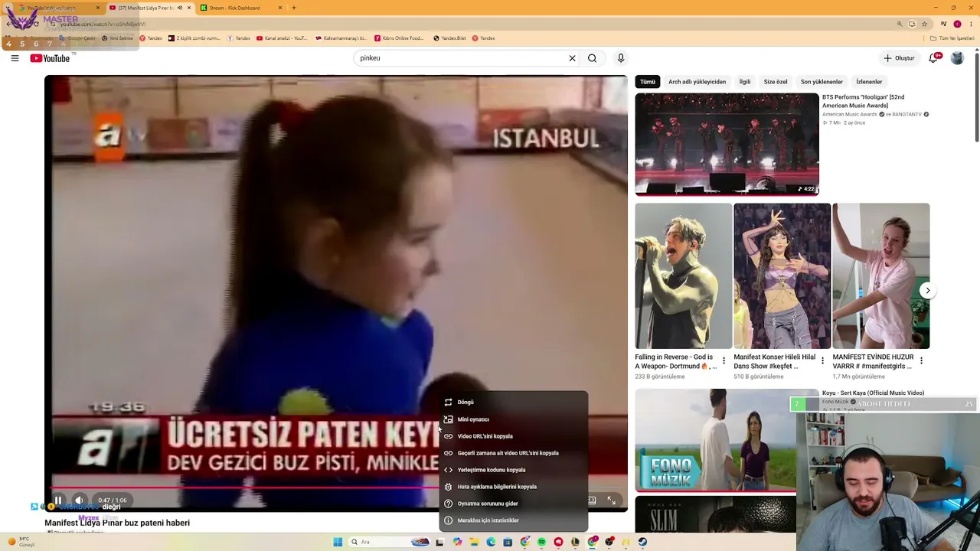Viewport: 980px width, 551px height.
Task: Select the İlgili filter chip
Action: (744, 82)
